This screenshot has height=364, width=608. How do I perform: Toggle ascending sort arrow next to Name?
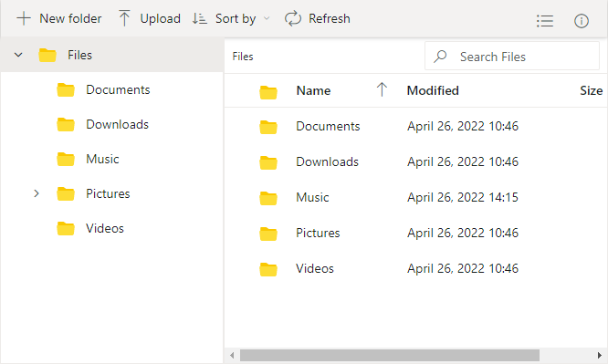coord(382,89)
